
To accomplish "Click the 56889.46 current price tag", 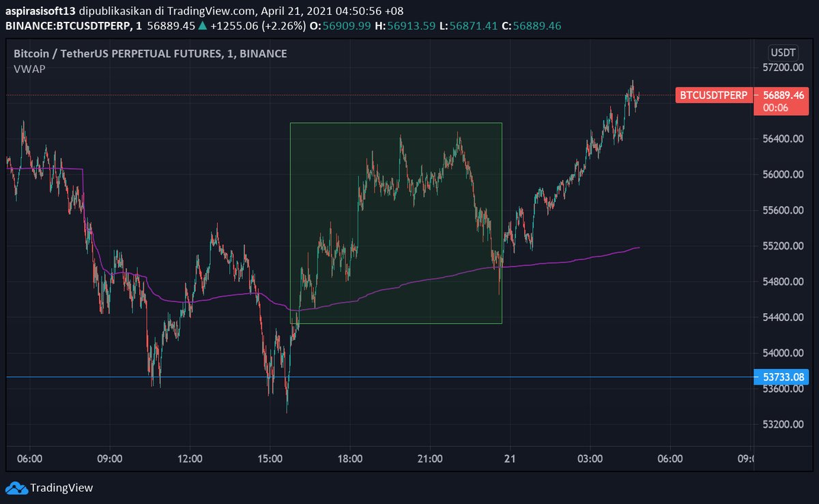I will pos(785,95).
